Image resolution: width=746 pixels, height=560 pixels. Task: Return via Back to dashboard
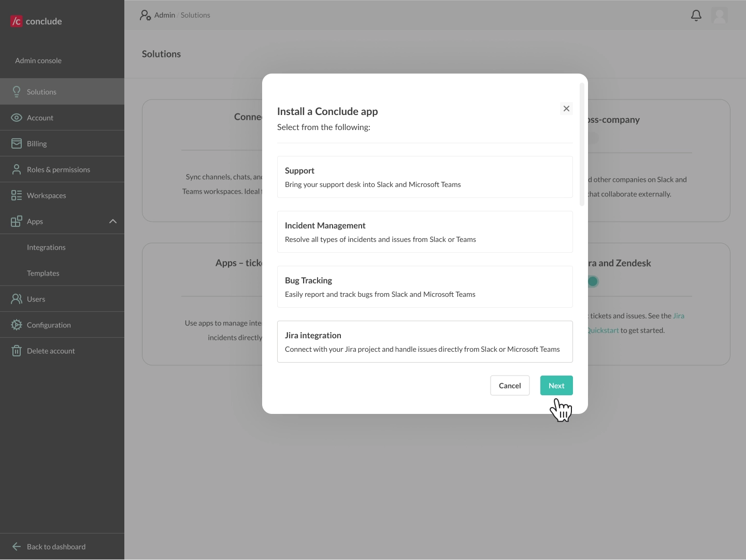tap(62, 547)
